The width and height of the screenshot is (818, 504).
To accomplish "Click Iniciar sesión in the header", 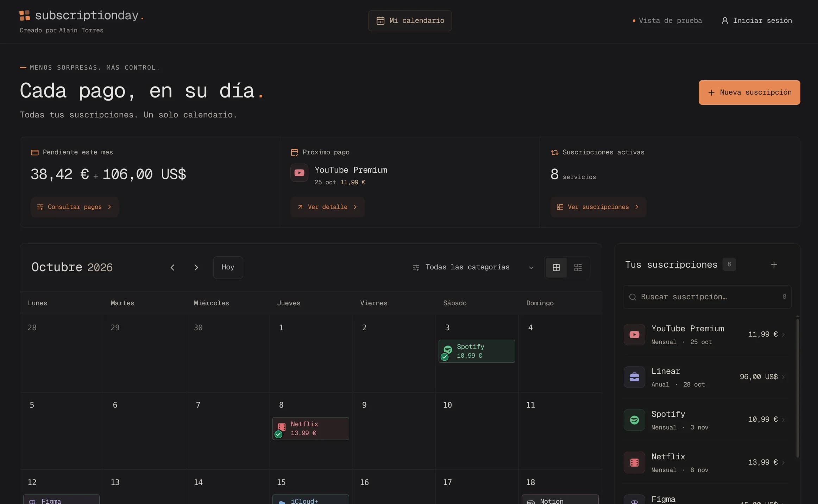I will 756,21.
